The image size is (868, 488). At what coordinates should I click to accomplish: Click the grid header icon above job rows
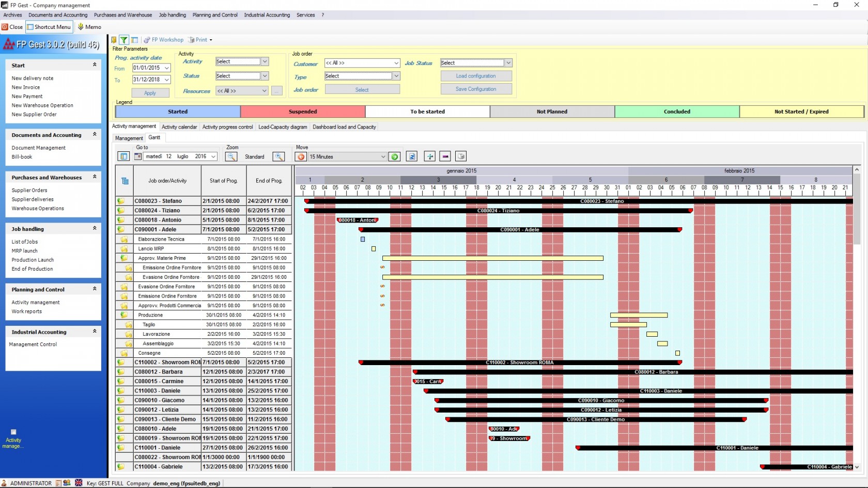(125, 181)
